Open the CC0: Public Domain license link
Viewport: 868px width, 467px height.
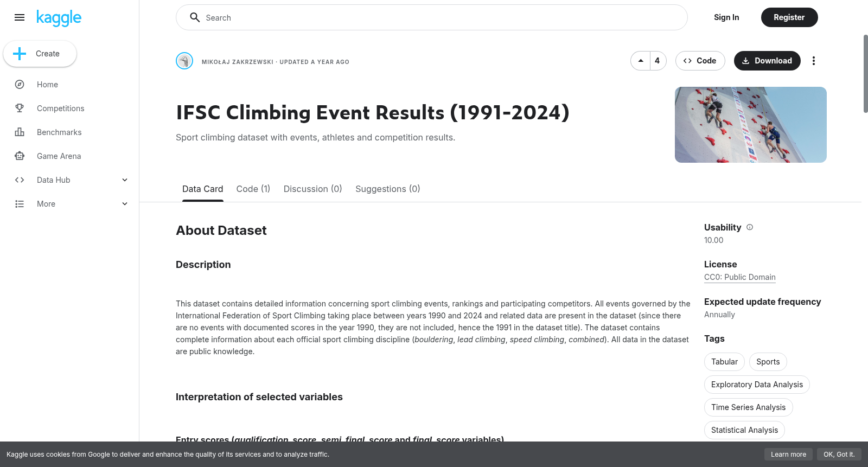point(740,277)
